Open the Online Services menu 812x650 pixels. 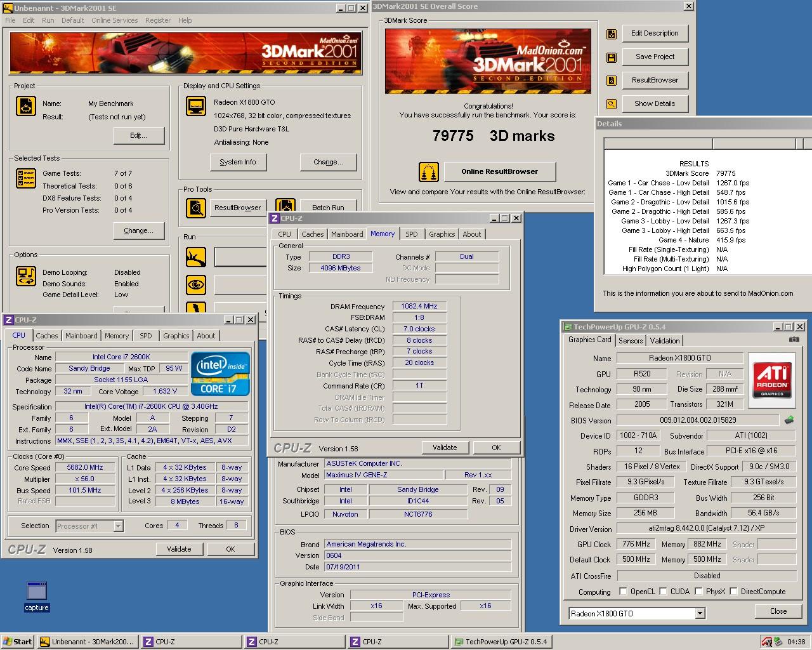click(114, 20)
